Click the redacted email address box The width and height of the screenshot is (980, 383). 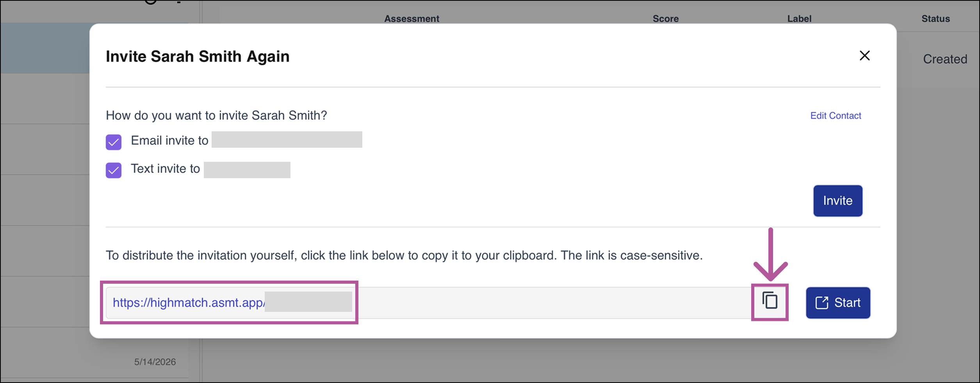(x=287, y=140)
